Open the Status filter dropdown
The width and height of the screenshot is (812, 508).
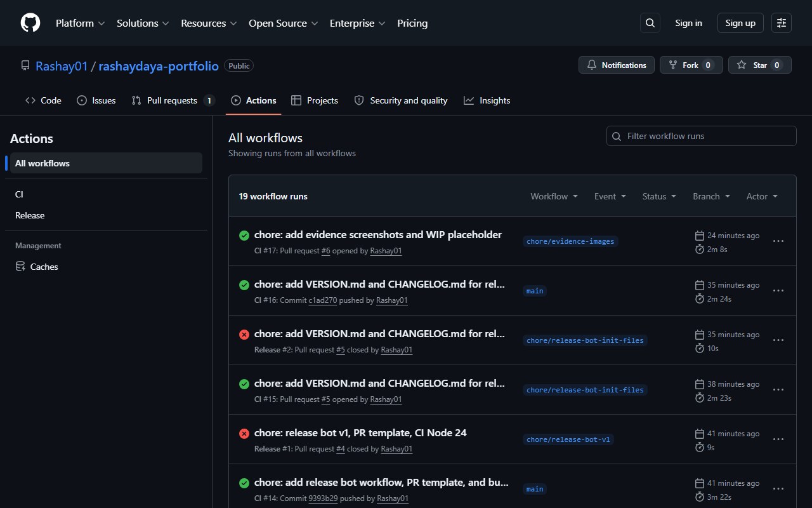(659, 196)
